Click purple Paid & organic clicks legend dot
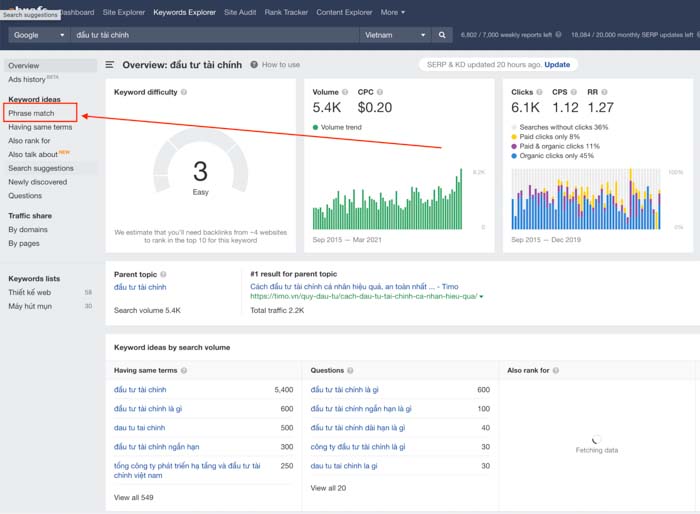Screen dimensions: 700x514 tap(514, 146)
